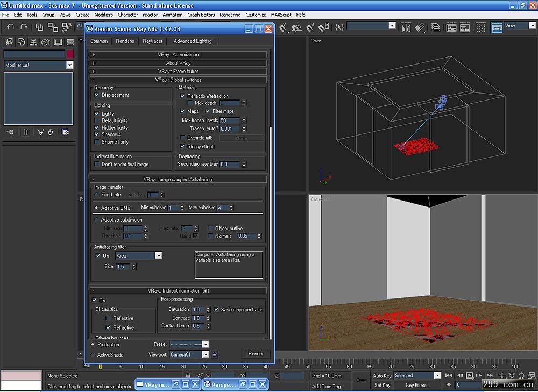Toggle the Hidden lights checkbox
This screenshot has height=392, width=538.
click(97, 127)
